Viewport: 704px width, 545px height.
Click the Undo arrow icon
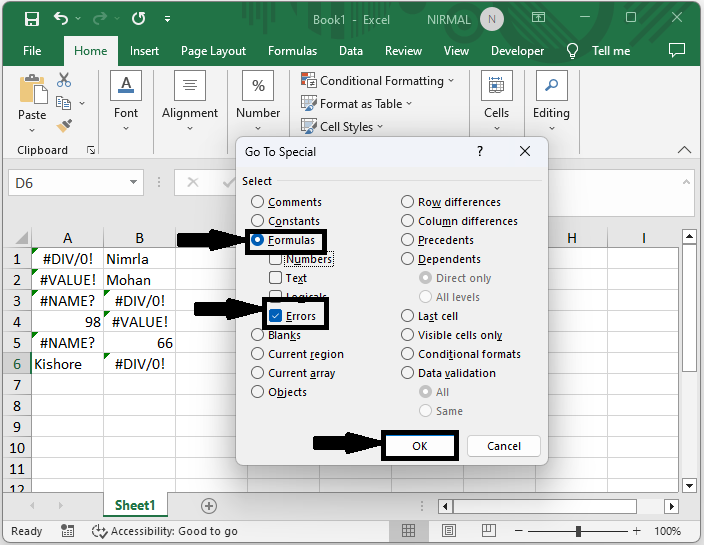[x=61, y=18]
